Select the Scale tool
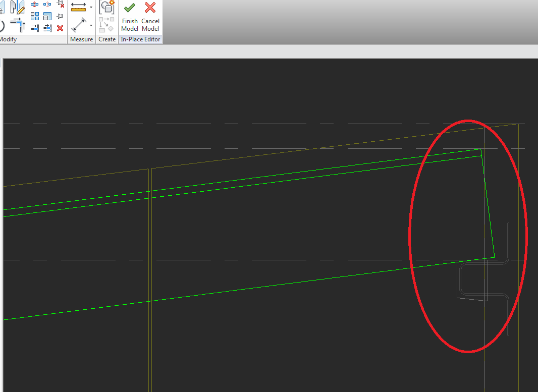538x392 pixels. point(47,16)
